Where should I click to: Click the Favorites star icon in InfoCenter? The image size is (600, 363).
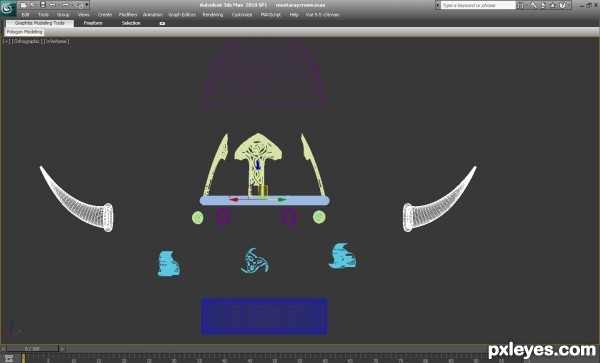click(553, 5)
